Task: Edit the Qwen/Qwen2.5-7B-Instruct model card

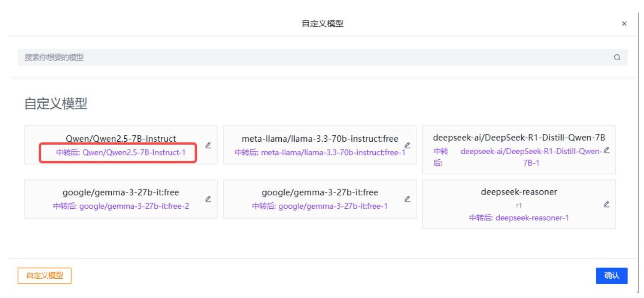Action: 208,145
